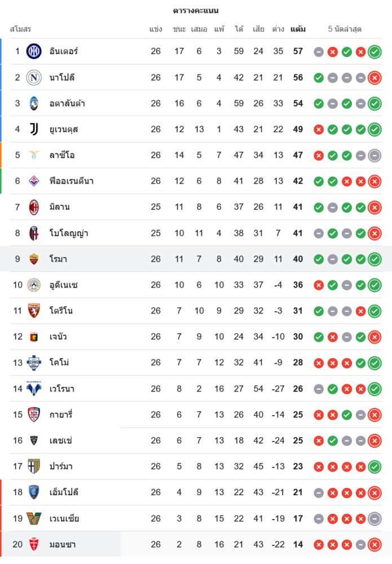Open the โบโลญญ่า team link
392x564 pixels.
69,233
